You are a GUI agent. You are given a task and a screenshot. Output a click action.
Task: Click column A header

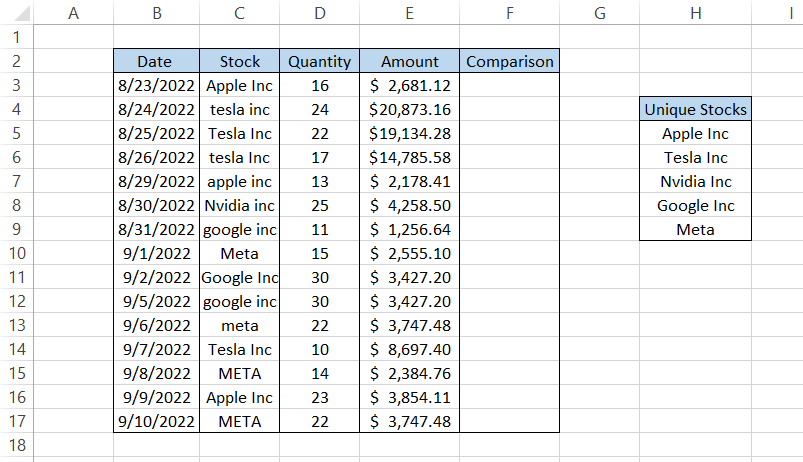pyautogui.click(x=73, y=13)
